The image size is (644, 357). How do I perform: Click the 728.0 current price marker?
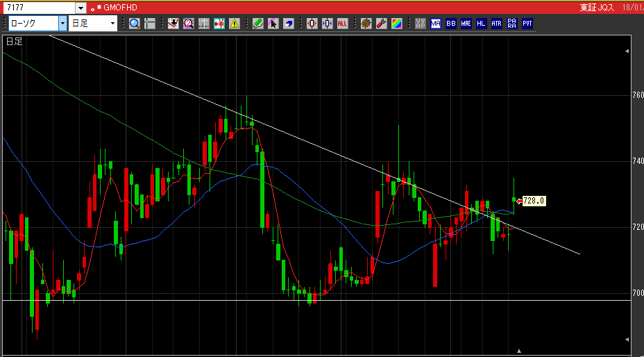pyautogui.click(x=534, y=201)
